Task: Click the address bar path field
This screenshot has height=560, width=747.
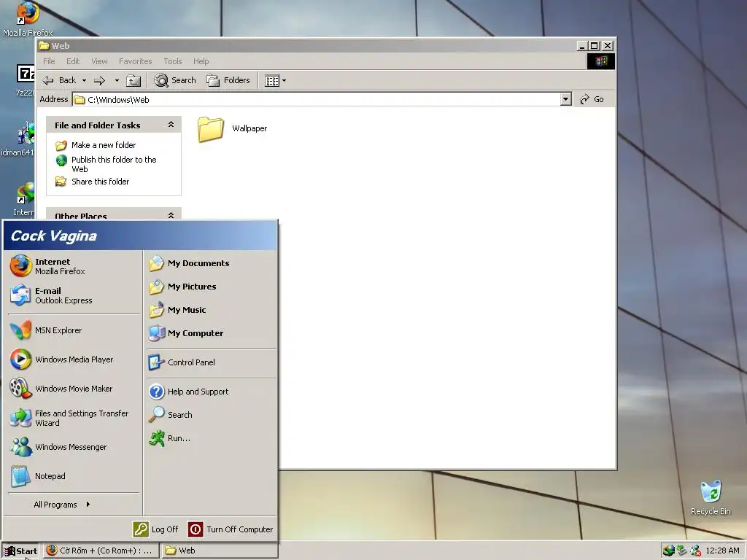Action: click(x=317, y=99)
